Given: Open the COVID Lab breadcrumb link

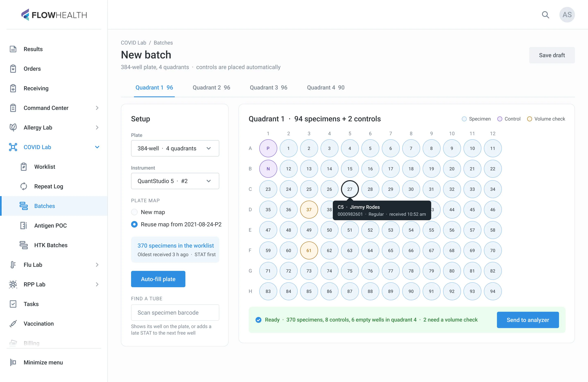Looking at the screenshot, I should (133, 42).
